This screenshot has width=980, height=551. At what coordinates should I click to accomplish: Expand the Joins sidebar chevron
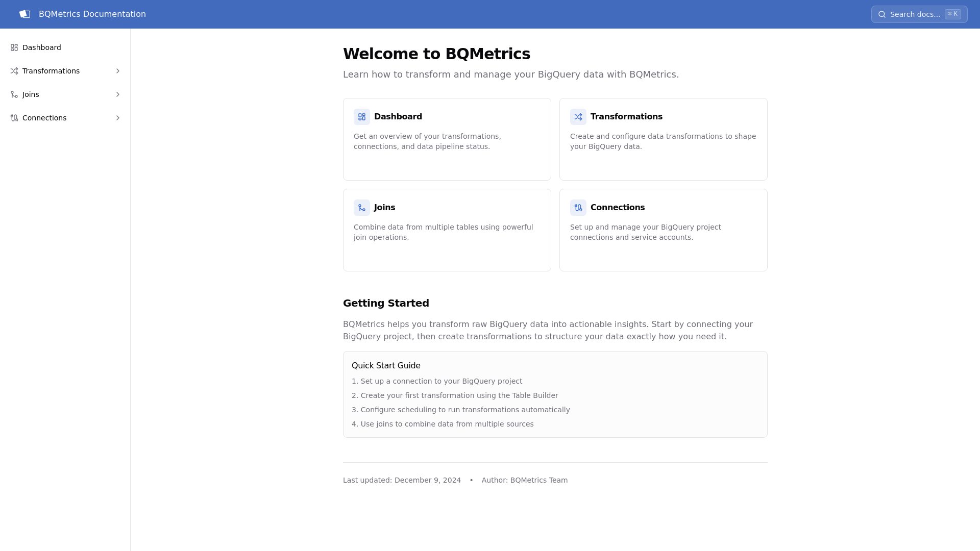coord(118,94)
